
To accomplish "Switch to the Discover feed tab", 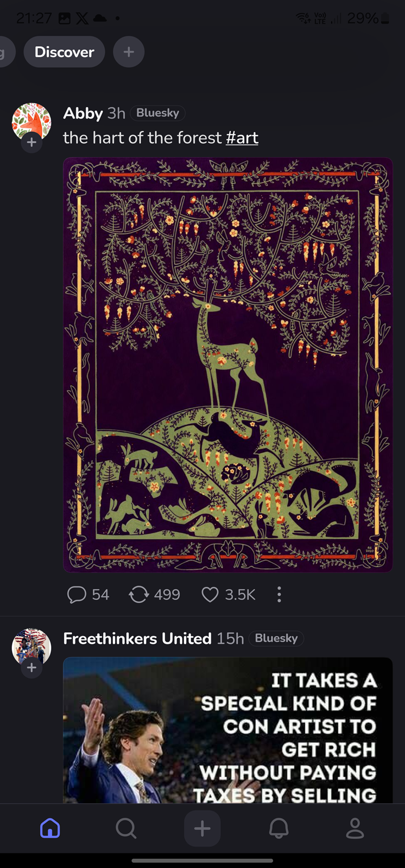I will pos(64,52).
